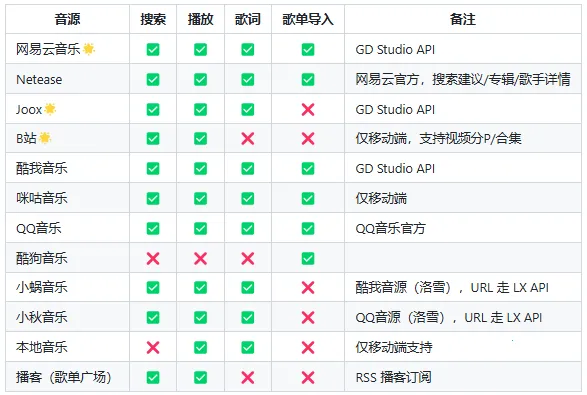Select the 网易云音乐 source name
The width and height of the screenshot is (587, 395).
[48, 49]
